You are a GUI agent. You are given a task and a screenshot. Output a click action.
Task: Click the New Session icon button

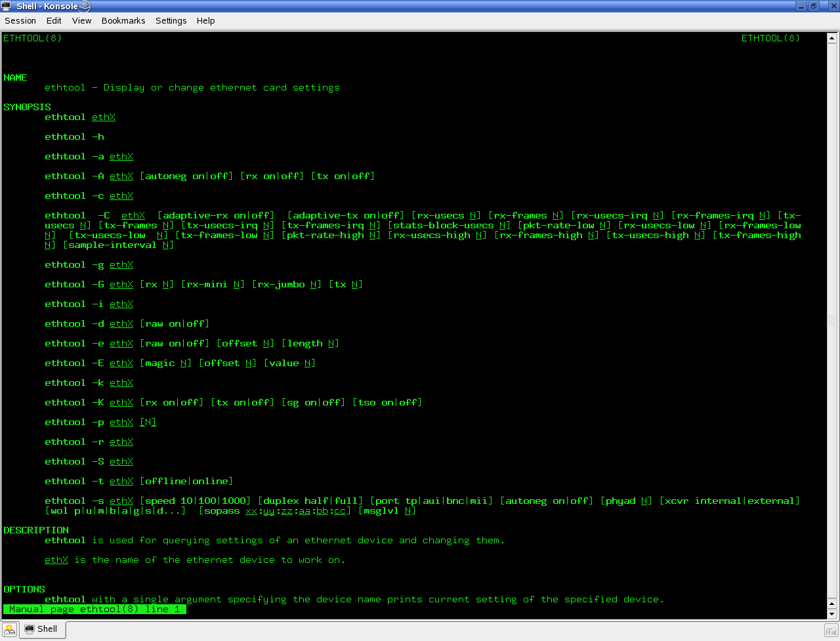tap(9, 630)
